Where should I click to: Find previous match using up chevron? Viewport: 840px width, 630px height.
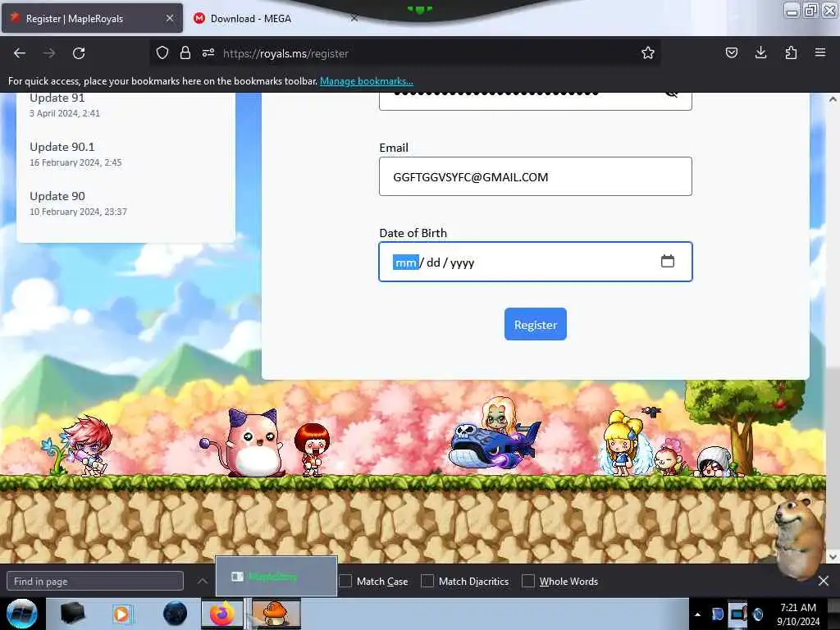(x=203, y=581)
